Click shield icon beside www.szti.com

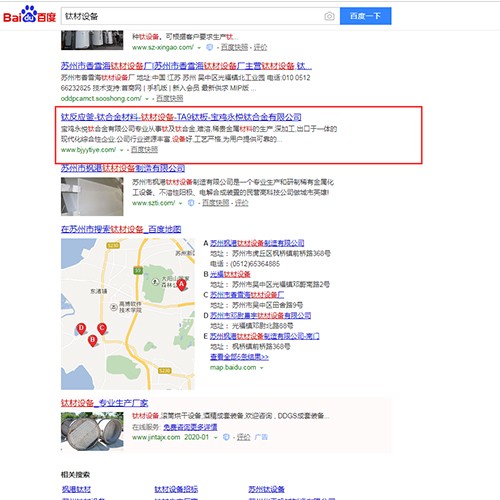[x=191, y=203]
